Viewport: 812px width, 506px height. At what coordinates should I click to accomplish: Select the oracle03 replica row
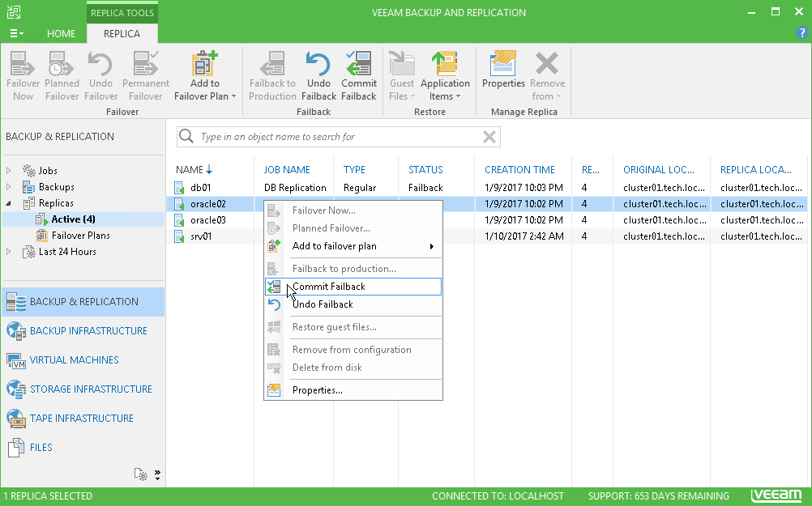(487, 220)
